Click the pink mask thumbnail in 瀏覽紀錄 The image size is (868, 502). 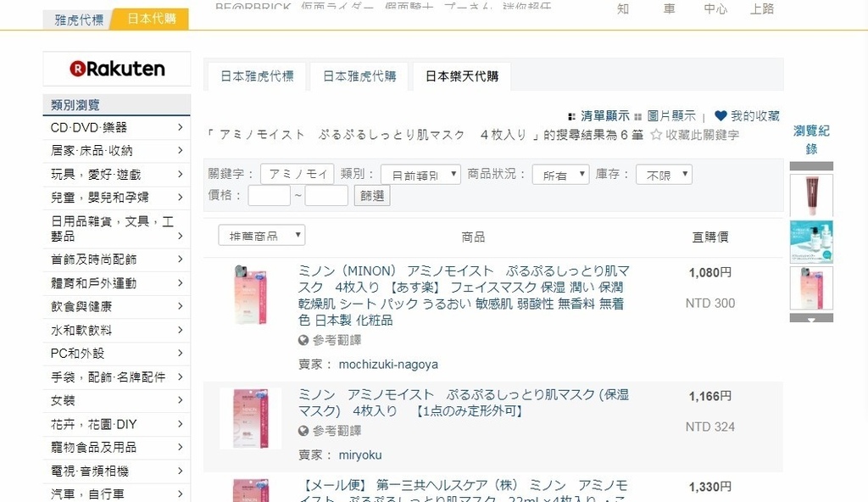click(810, 289)
